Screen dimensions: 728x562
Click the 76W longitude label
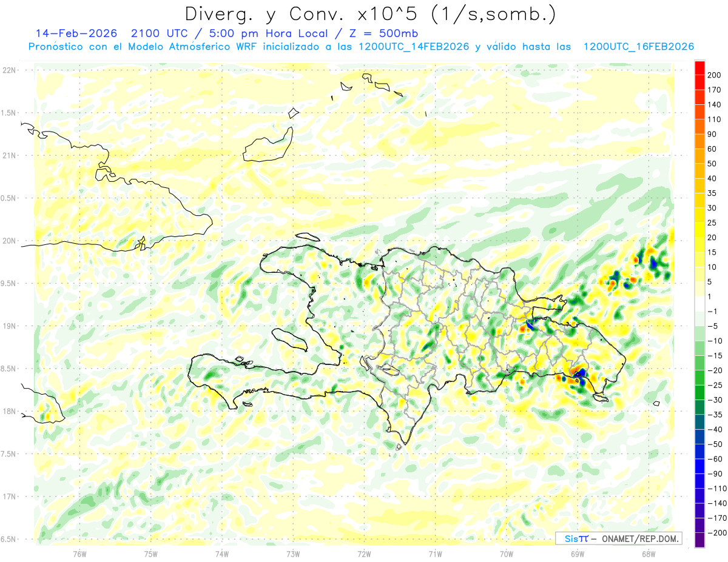[x=79, y=553]
